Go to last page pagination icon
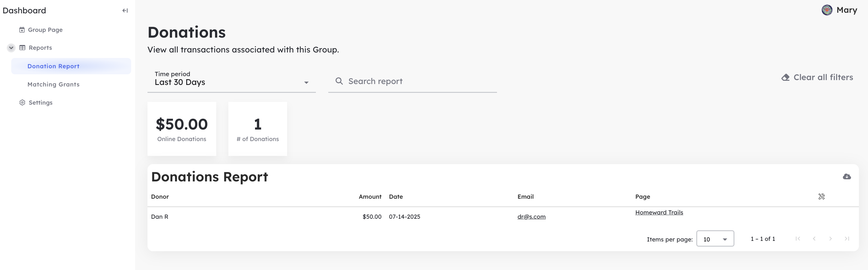Viewport: 868px width, 270px height. [847, 239]
